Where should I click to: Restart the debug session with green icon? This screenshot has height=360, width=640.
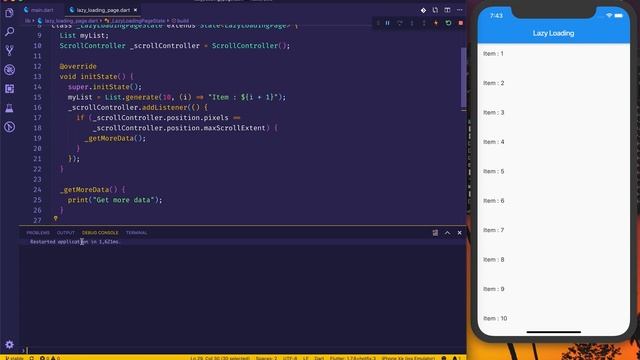(448, 23)
